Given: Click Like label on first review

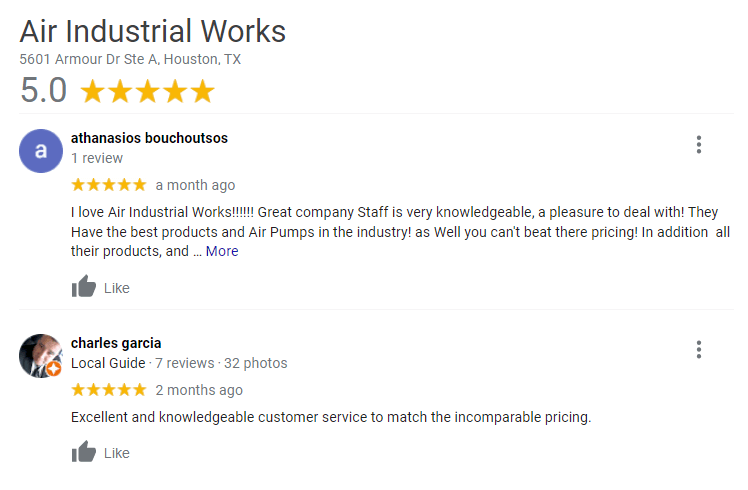Looking at the screenshot, I should coord(117,288).
